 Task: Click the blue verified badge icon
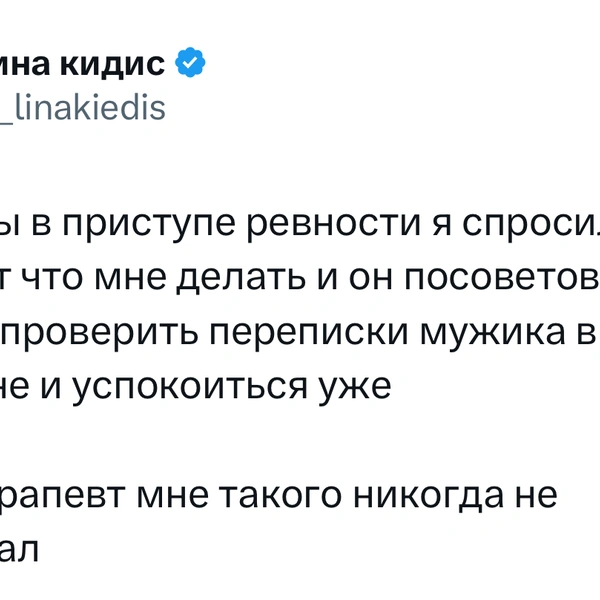pos(190,62)
